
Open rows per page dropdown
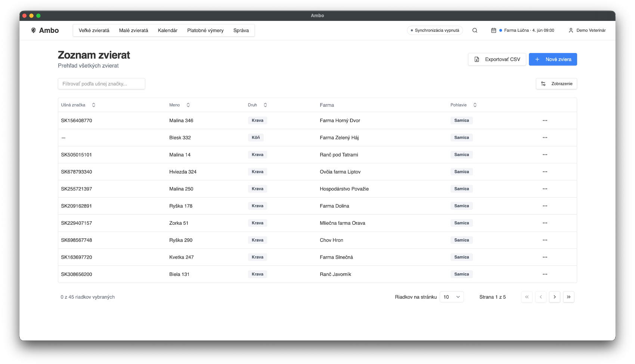[452, 297]
